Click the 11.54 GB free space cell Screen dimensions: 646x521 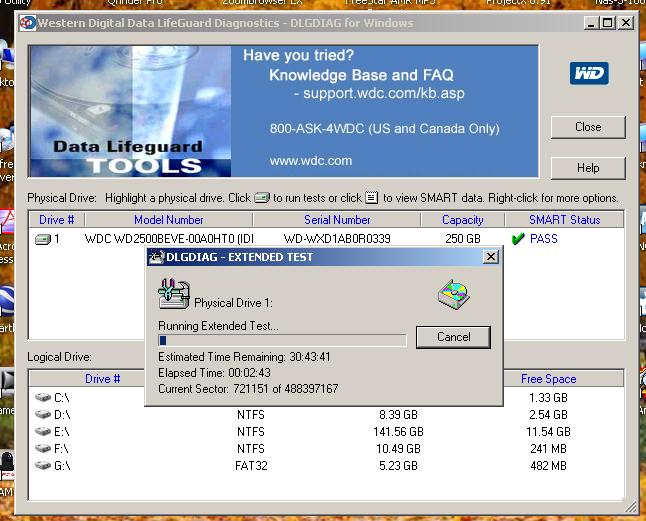(x=548, y=432)
